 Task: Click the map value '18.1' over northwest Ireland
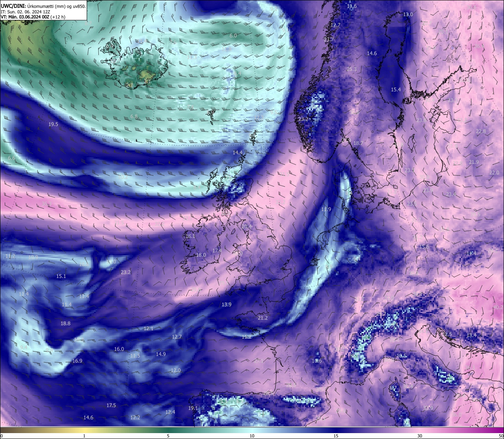point(190,236)
